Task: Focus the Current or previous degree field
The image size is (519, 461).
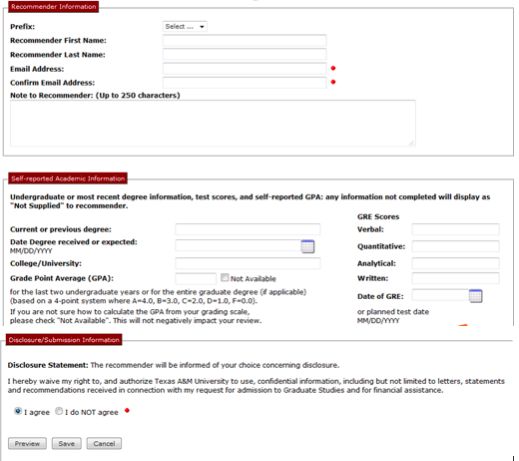Action: (x=248, y=229)
